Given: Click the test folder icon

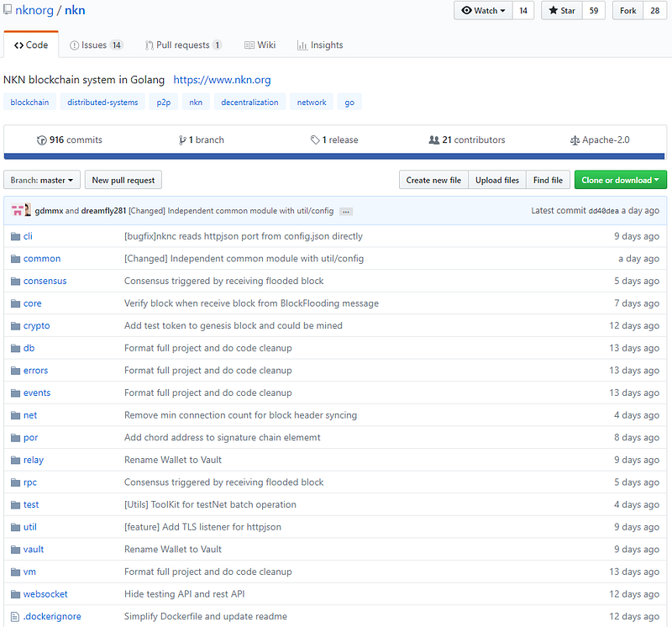Looking at the screenshot, I should (x=15, y=504).
